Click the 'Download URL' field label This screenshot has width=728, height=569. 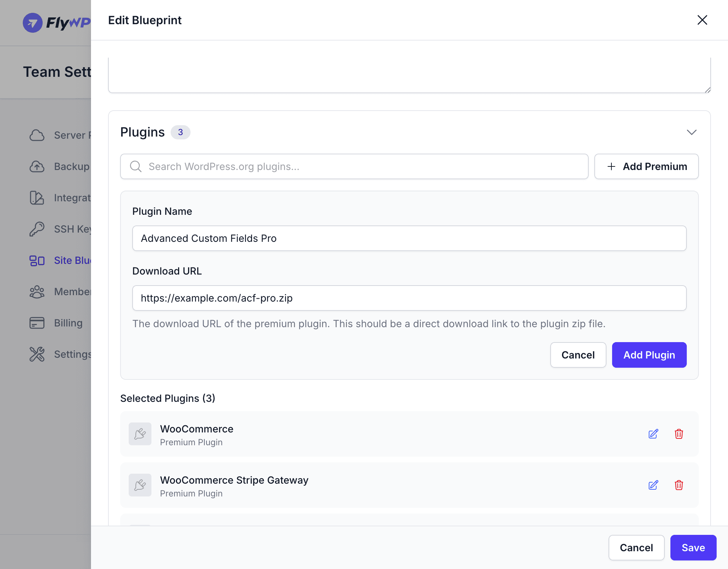(x=167, y=271)
